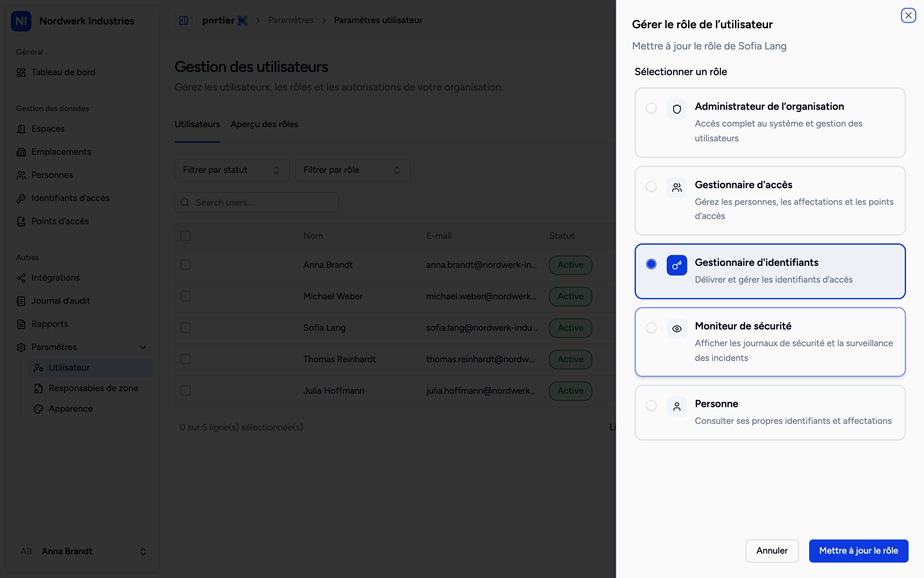Click the users icon for Gestionnaire d'accès
This screenshot has height=578, width=924.
pyautogui.click(x=677, y=187)
